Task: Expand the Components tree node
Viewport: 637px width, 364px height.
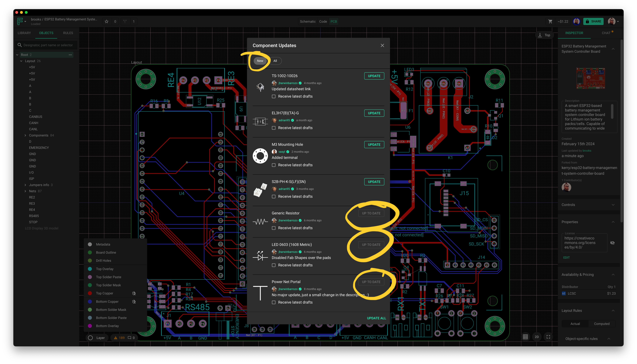Action: coord(25,136)
